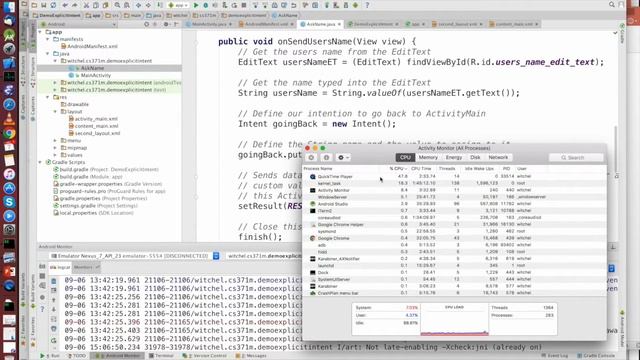Image resolution: width=640 pixels, height=360 pixels.
Task: Open Version Control tool window
Action: [204, 356]
